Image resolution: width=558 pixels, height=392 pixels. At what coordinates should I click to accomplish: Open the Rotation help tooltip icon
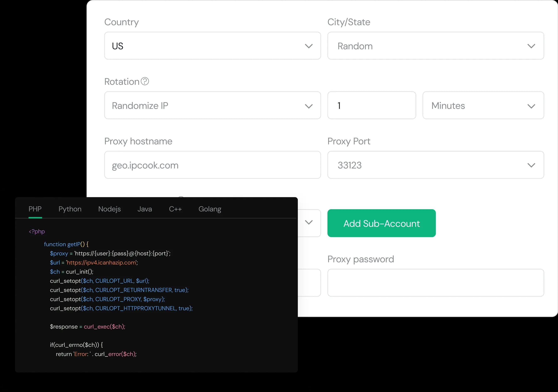tap(145, 81)
